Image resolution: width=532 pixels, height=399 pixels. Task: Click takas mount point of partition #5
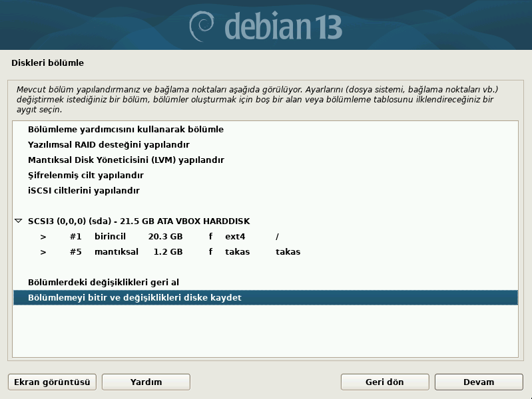288,252
